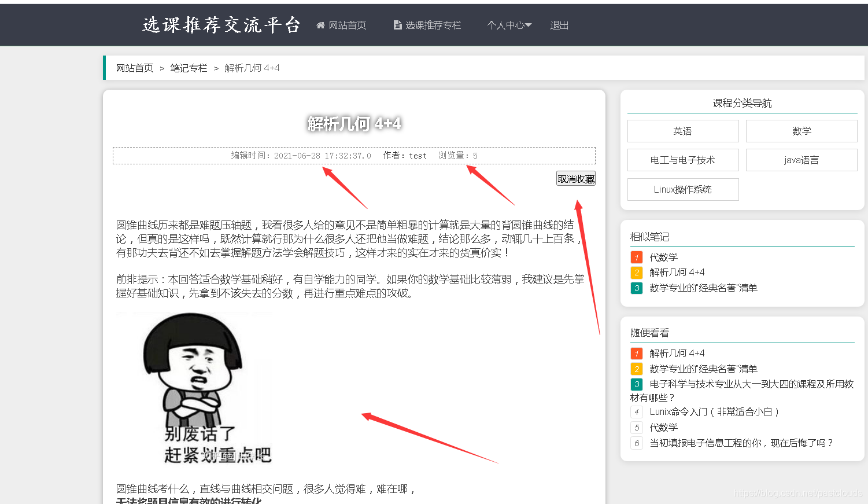This screenshot has height=504, width=868.
Task: Click the 取消收藏 button
Action: coord(576,179)
